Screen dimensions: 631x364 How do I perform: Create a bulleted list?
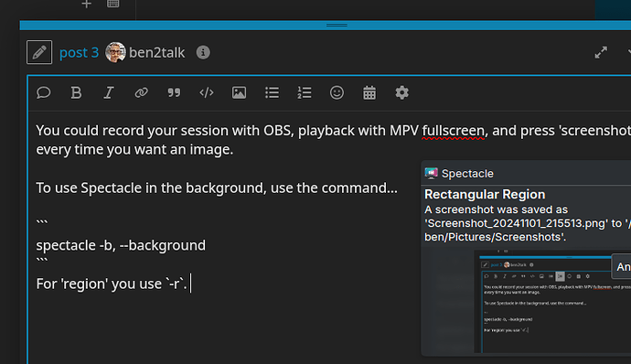[272, 92]
